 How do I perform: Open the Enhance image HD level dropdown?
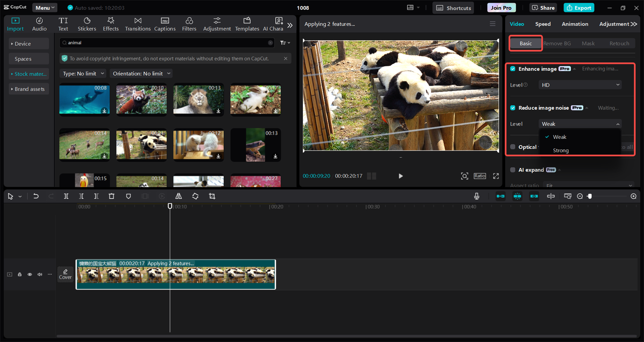click(580, 85)
